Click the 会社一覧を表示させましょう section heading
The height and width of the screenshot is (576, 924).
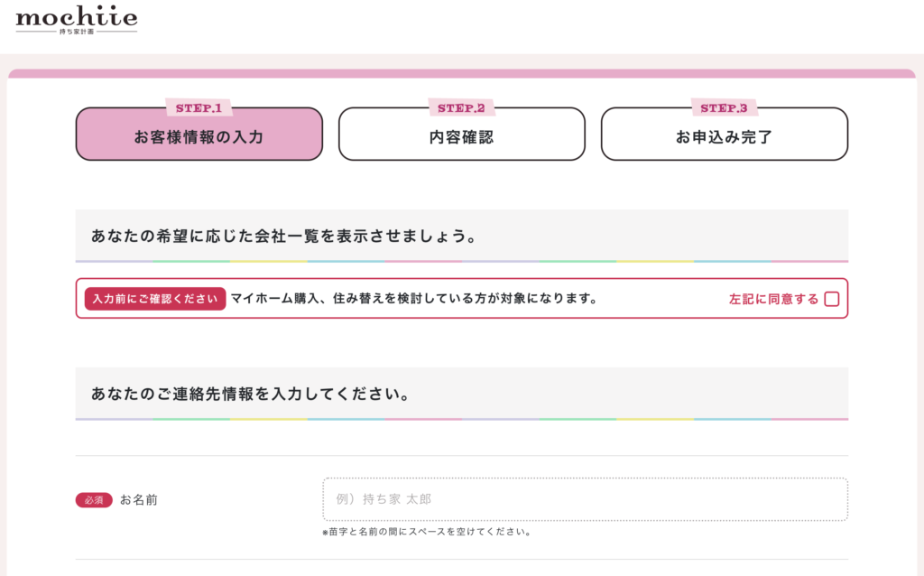point(284,236)
